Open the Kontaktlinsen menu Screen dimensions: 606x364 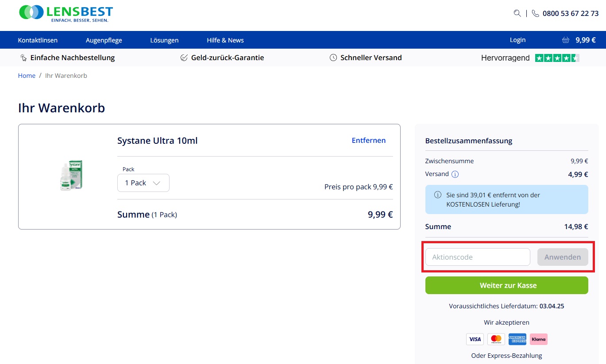(x=38, y=40)
